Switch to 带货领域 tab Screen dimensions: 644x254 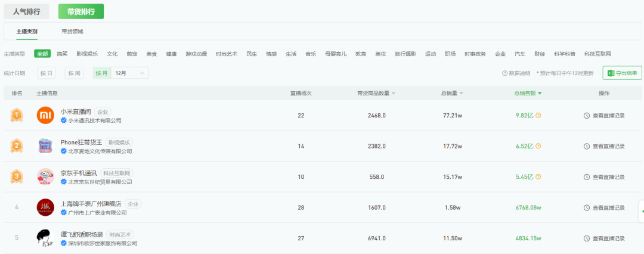tap(72, 31)
